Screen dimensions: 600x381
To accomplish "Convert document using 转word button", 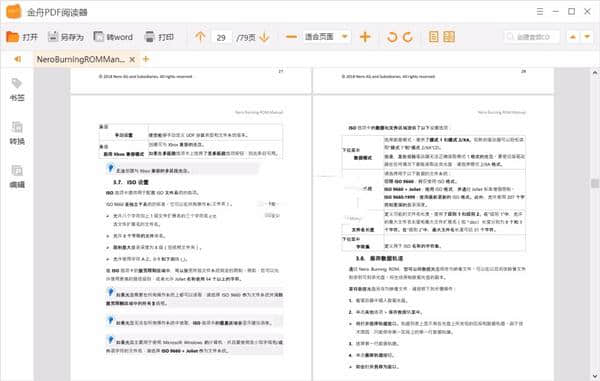I will tap(113, 37).
